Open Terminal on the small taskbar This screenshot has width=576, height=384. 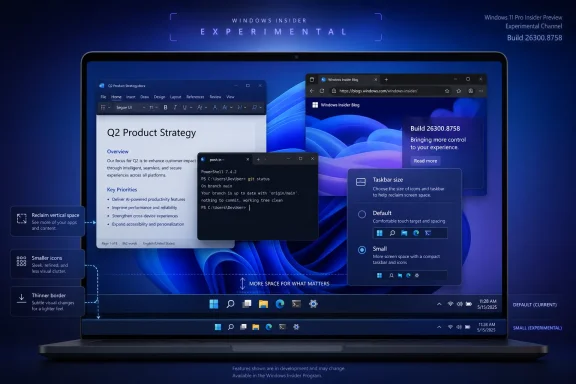coord(282,327)
